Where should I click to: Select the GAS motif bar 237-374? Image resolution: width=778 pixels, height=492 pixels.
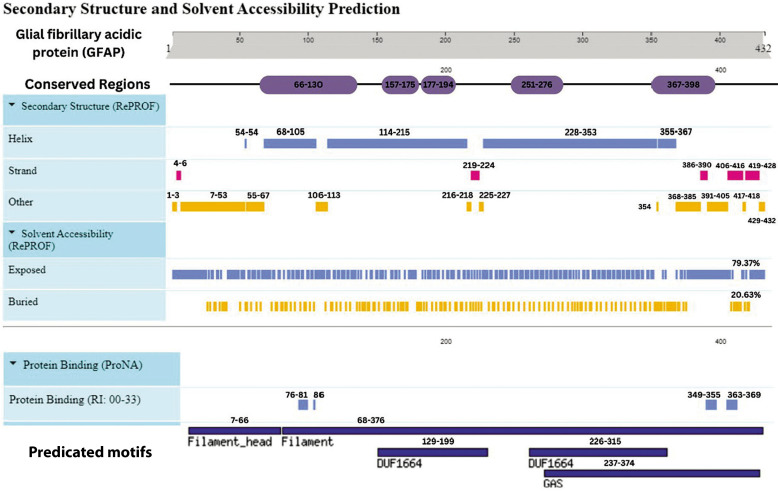pyautogui.click(x=652, y=474)
